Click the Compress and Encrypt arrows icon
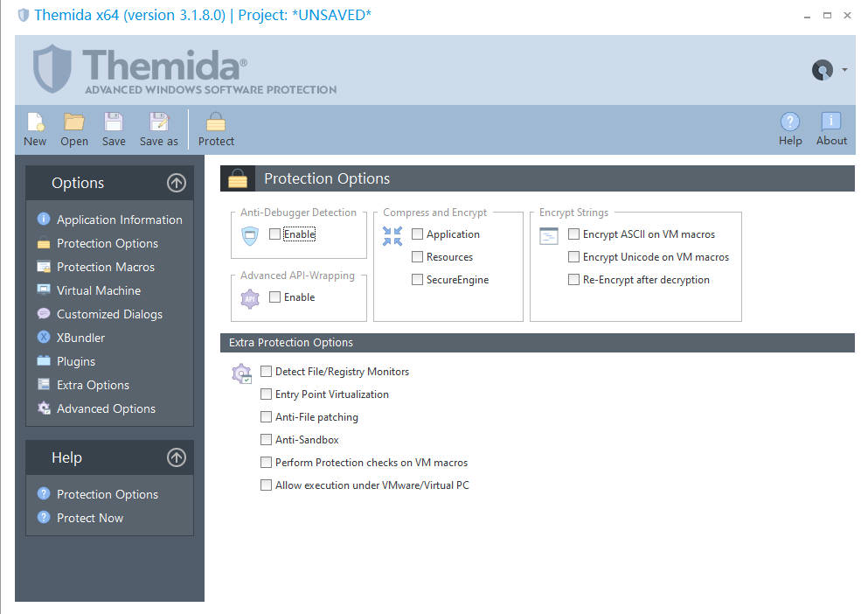This screenshot has width=868, height=614. coord(392,236)
